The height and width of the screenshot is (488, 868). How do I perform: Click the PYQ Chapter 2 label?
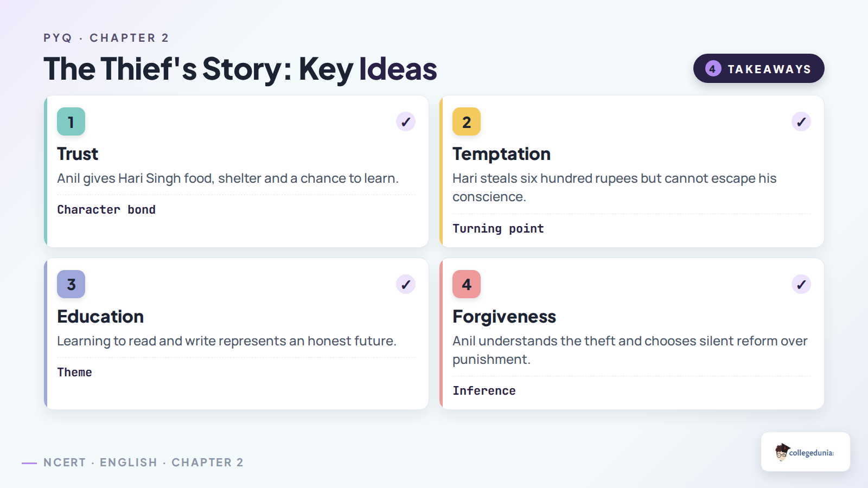106,38
